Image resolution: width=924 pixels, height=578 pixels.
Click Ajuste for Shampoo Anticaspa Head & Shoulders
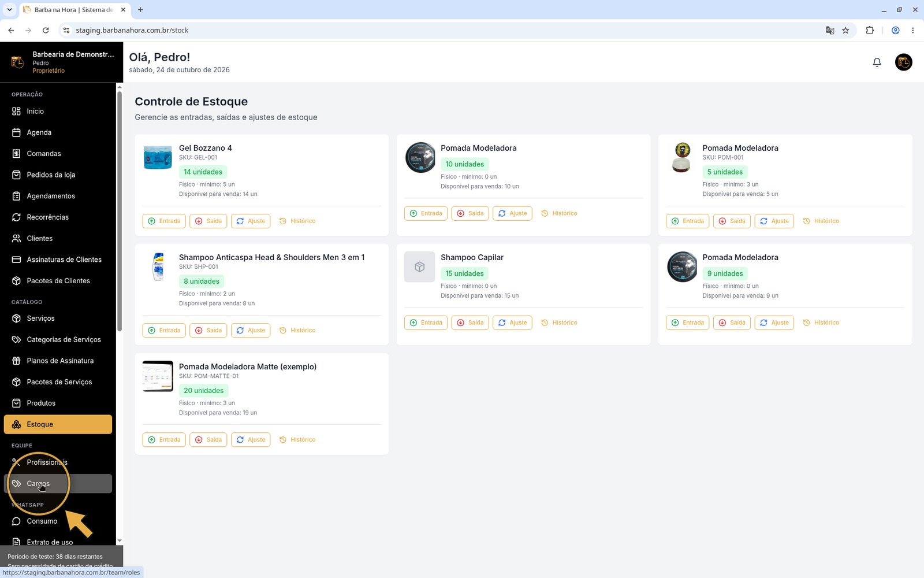[251, 330]
